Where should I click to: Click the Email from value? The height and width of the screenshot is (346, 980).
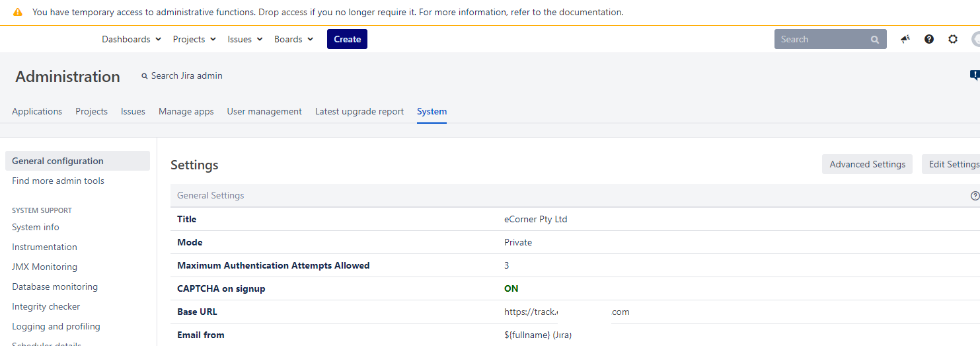click(537, 335)
